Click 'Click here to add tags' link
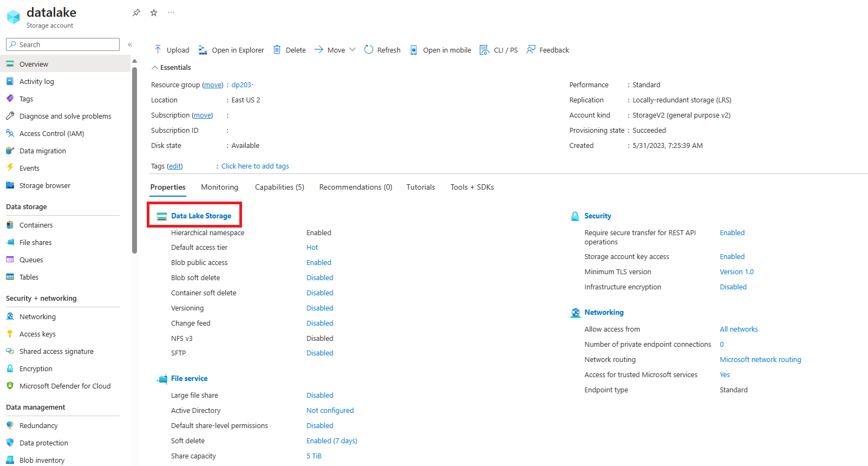868x466 pixels. pos(255,166)
